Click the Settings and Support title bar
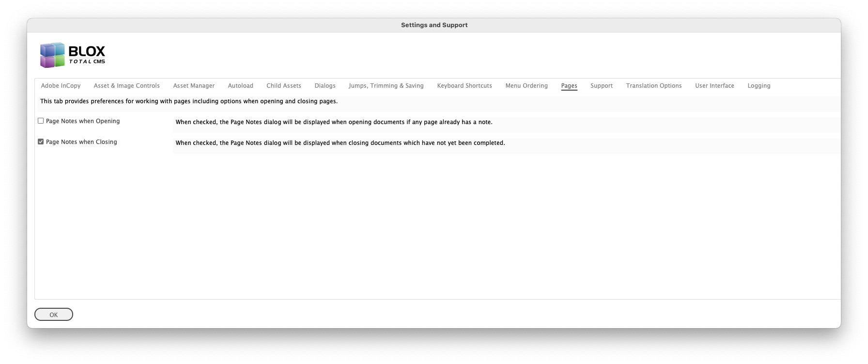The image size is (868, 364). tap(434, 25)
